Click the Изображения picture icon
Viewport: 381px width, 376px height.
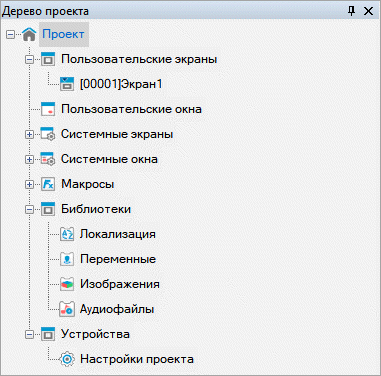point(67,284)
